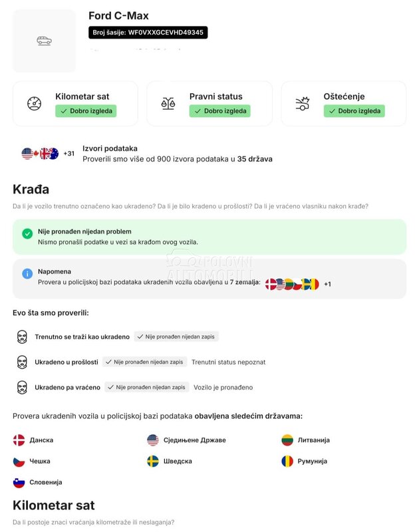Viewport: 419px width, 532px height.
Task: Click the car placeholder thumbnail image
Action: click(x=44, y=41)
